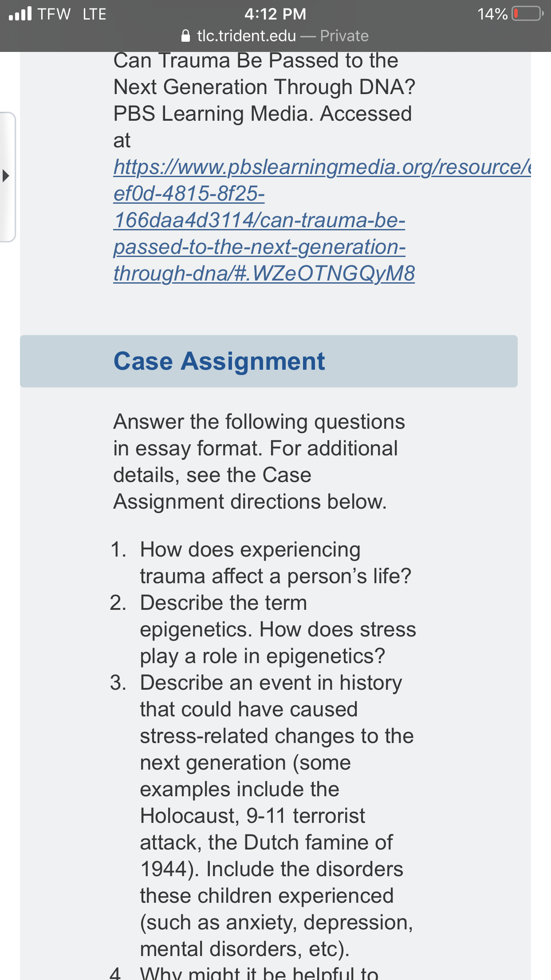
Task: Click the Case Assignment header bar
Action: (269, 361)
